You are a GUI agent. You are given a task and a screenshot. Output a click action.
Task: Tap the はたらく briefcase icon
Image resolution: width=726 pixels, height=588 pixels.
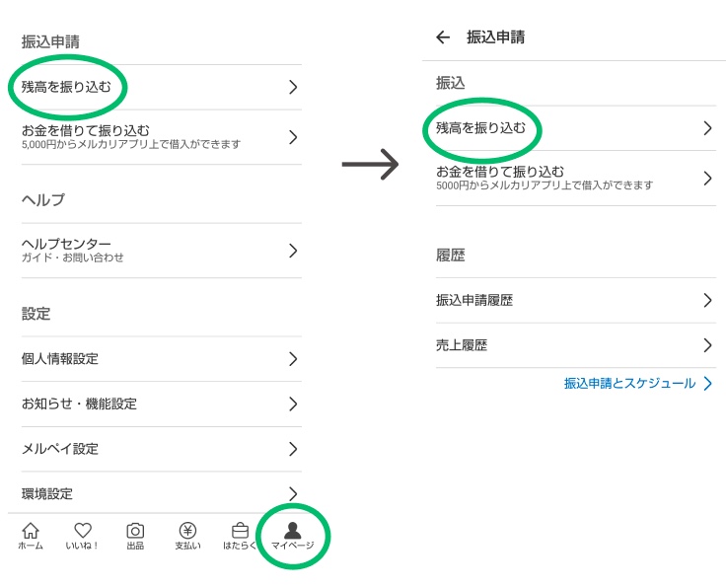[240, 536]
